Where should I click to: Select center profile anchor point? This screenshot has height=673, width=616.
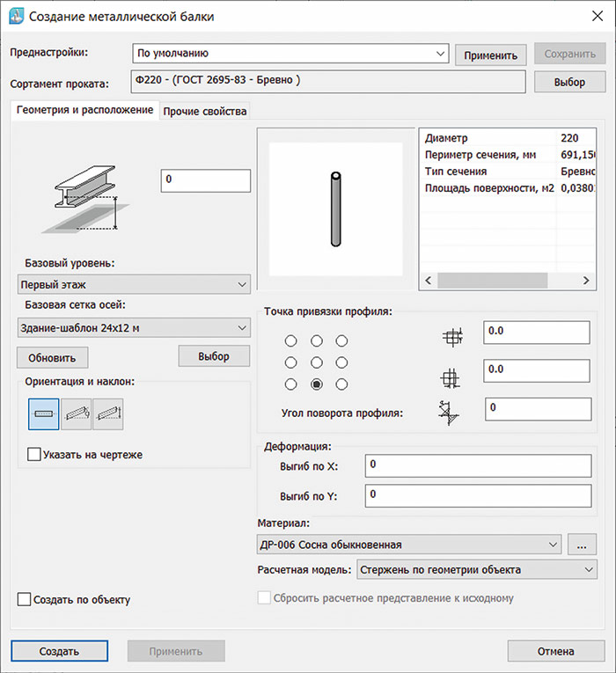tap(317, 362)
